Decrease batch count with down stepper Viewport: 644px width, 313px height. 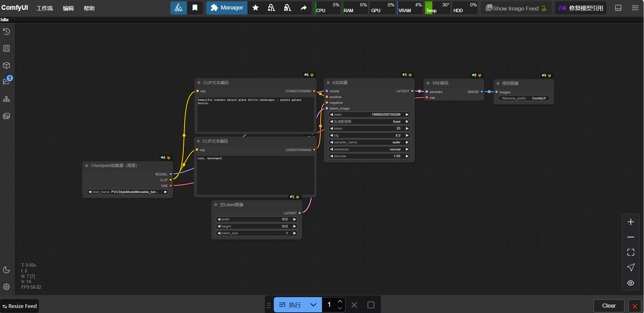point(340,308)
